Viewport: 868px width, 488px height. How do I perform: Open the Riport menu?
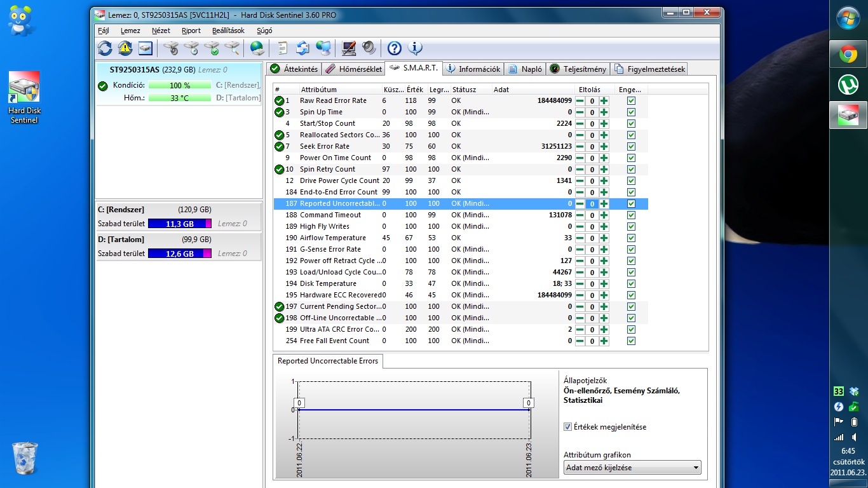tap(191, 30)
